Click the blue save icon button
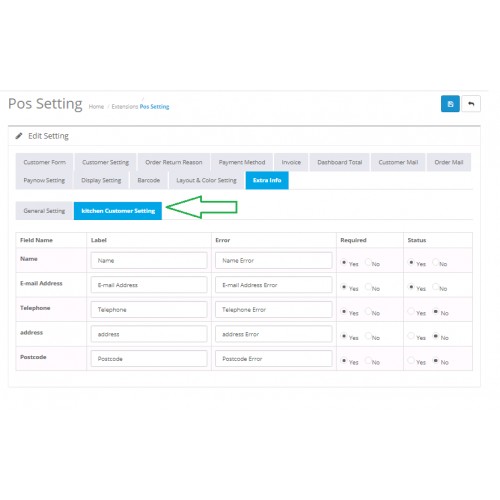 click(450, 104)
